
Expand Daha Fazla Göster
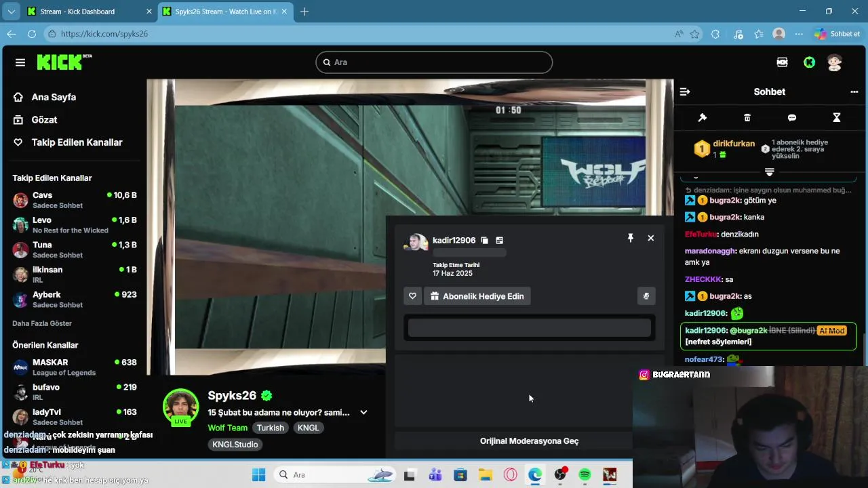pos(42,323)
